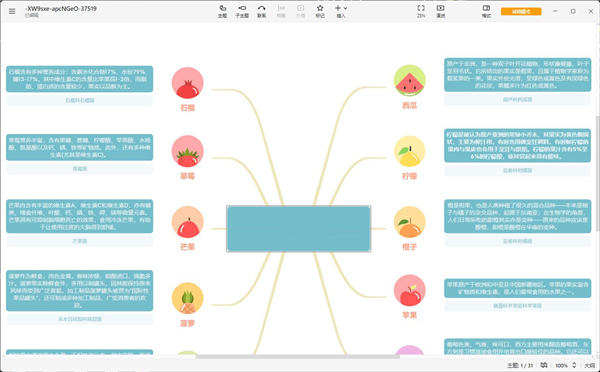The height and width of the screenshot is (372, 600).
Task: Add a subtopic (子主题)
Action: click(242, 11)
